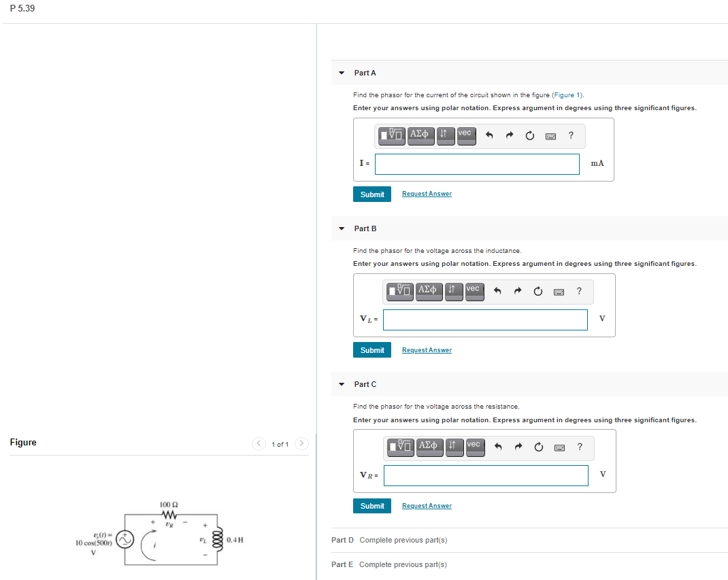Redo entry in Part C toolbar
Viewport: 728px width, 580px height.
pyautogui.click(x=518, y=447)
